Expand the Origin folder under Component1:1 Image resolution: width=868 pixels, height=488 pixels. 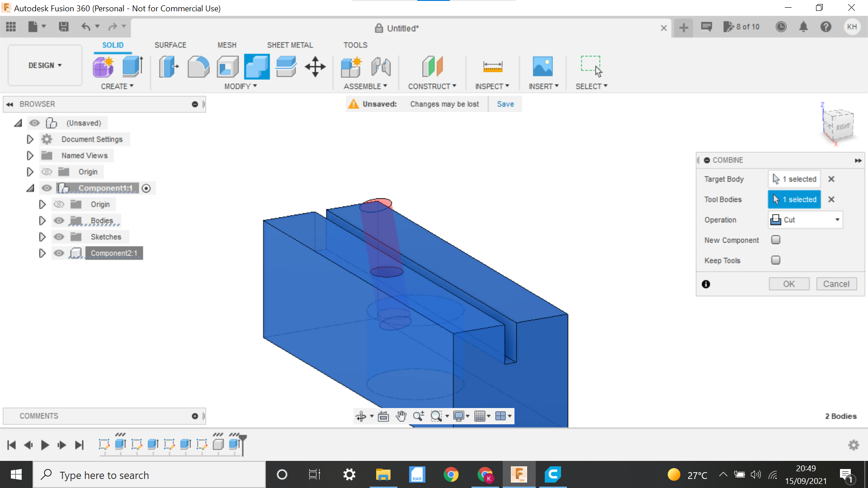[x=42, y=204]
